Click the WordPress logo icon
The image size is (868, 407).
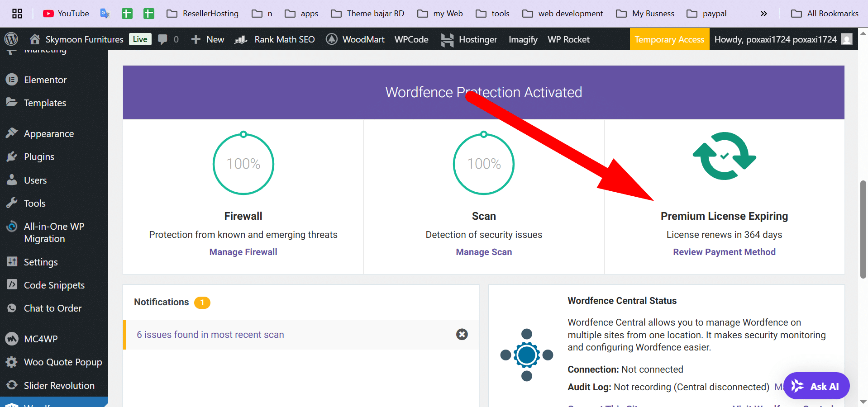point(11,39)
